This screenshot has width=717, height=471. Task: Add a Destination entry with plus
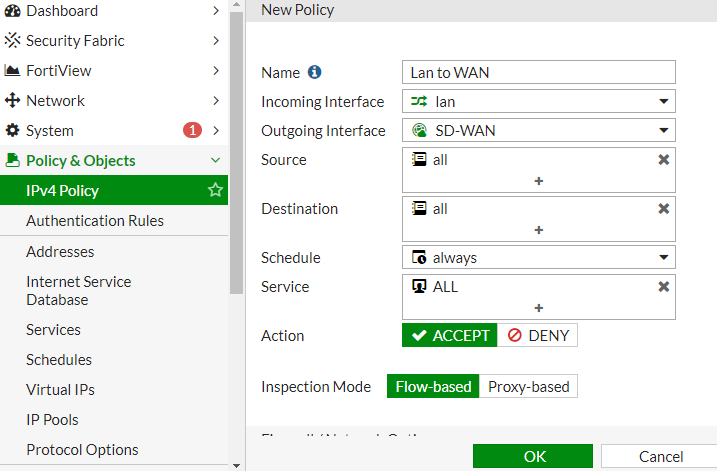tap(539, 230)
